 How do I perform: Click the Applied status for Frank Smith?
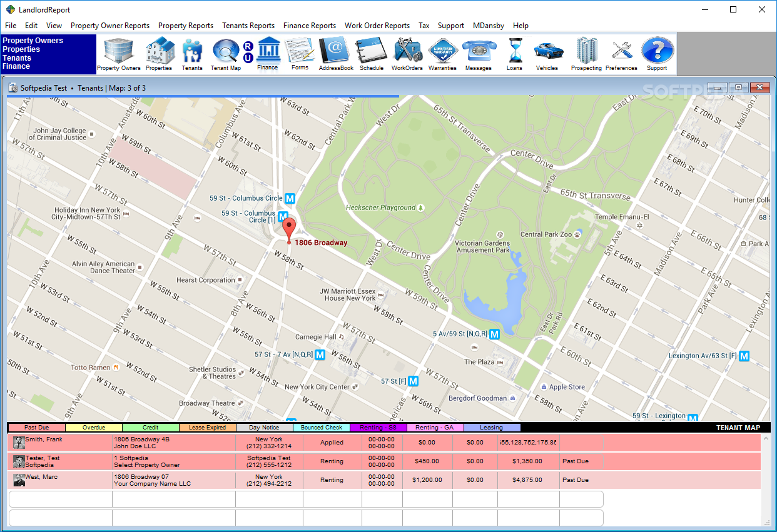pyautogui.click(x=332, y=443)
